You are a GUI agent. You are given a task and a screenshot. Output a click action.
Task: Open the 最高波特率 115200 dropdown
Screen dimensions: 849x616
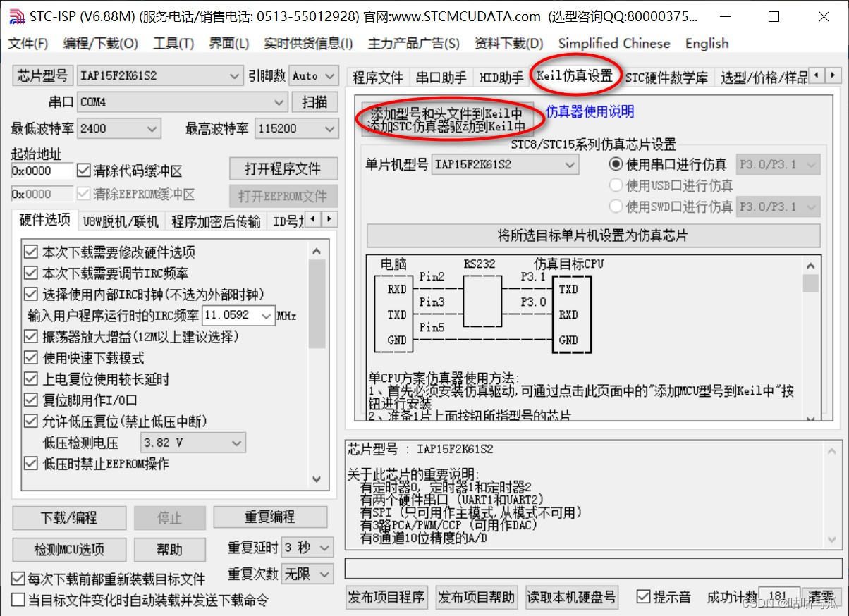click(x=295, y=129)
